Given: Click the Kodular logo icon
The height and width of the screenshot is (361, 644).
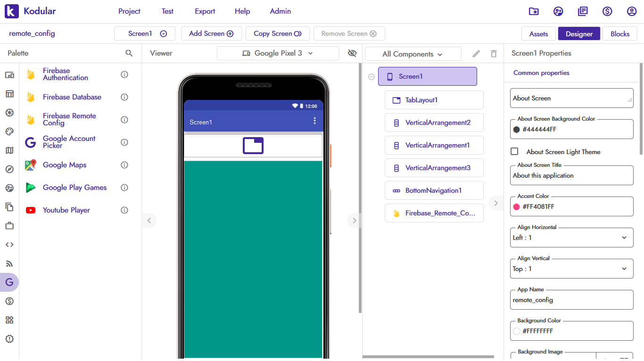Looking at the screenshot, I should 12,11.
